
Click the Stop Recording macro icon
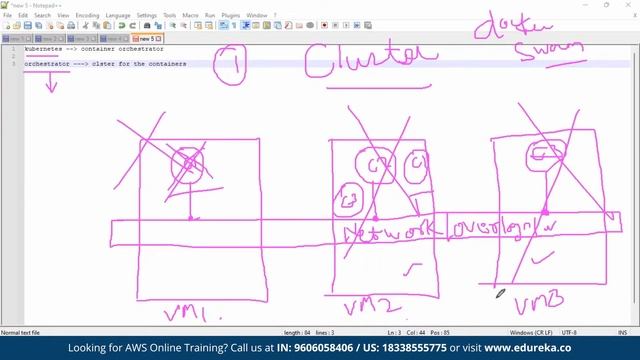[335, 26]
